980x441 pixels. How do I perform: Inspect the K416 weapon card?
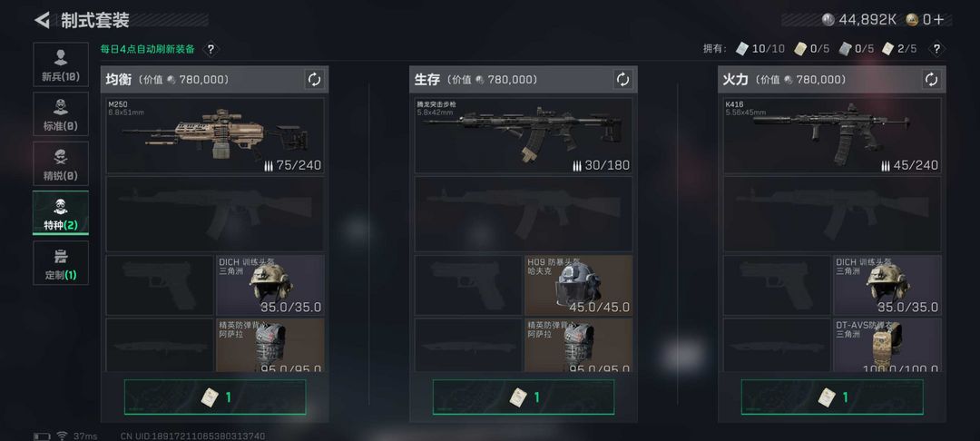pos(832,135)
